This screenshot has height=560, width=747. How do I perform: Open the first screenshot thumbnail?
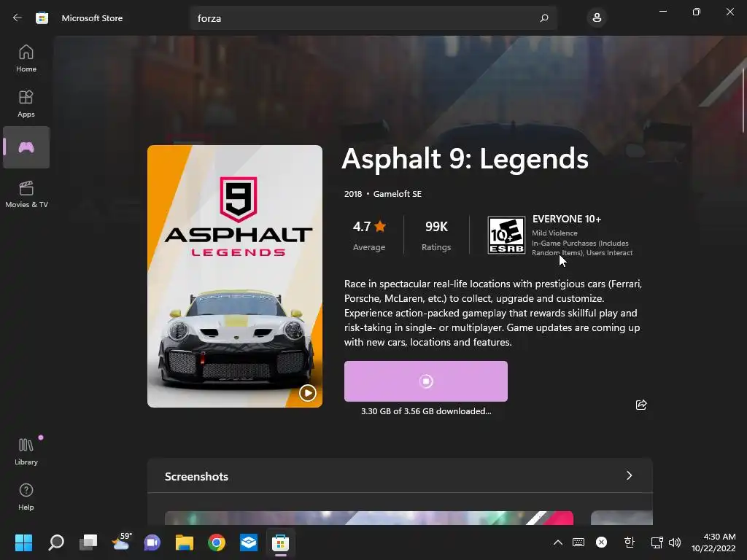point(368,518)
